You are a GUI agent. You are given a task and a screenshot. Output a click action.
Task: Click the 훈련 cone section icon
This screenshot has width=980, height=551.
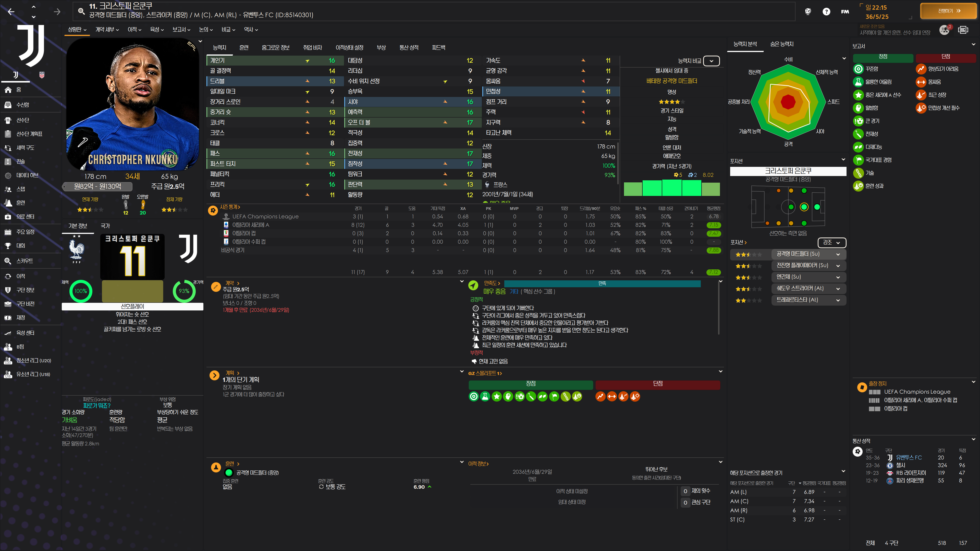pos(216,467)
